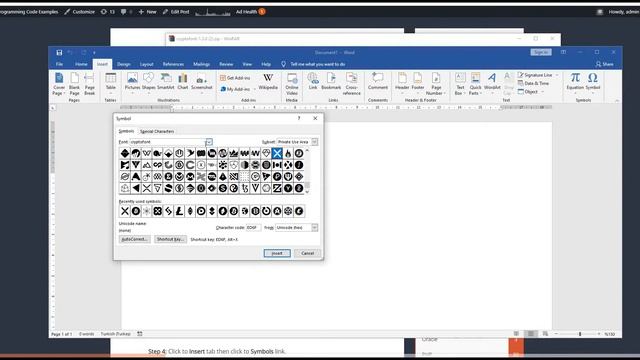Insert an Equation with the pi icon
Image resolution: width=640 pixels, height=360 pixels.
[x=575, y=78]
